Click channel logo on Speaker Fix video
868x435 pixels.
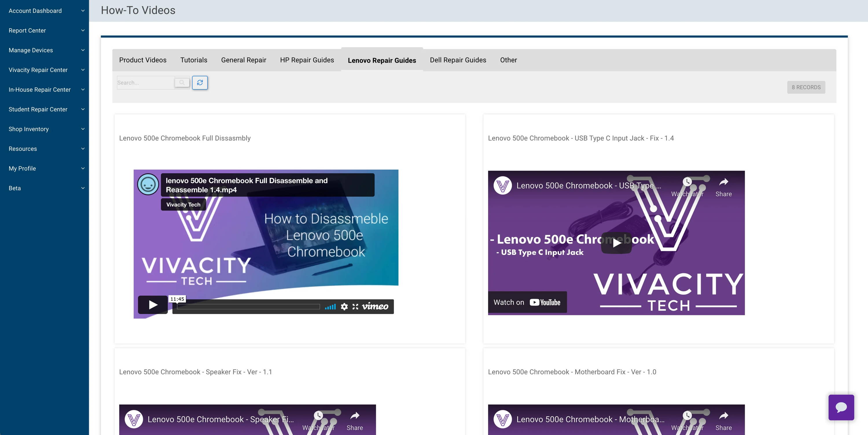click(x=134, y=419)
